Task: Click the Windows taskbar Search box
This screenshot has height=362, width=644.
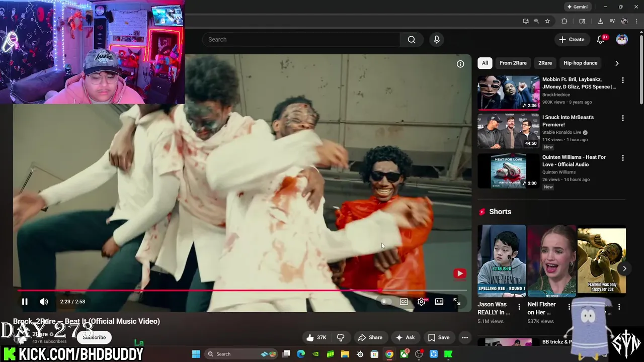Action: 243,354
